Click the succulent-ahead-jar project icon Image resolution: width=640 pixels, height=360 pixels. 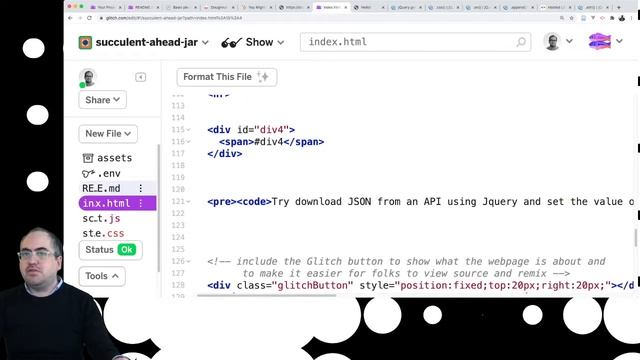85,42
